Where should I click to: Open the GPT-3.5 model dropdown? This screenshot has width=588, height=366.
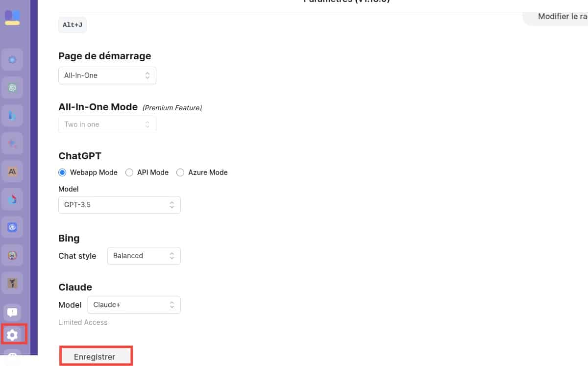click(120, 205)
